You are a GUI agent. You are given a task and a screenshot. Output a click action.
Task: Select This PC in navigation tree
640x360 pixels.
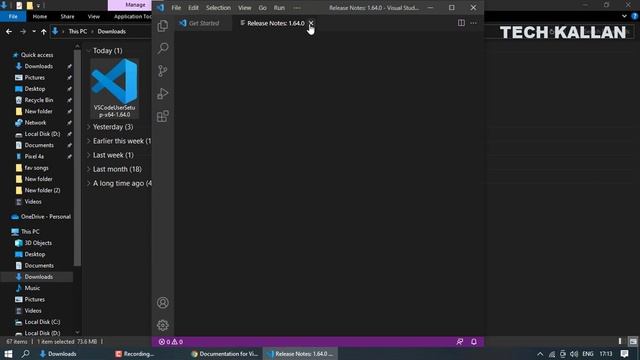pos(30,231)
